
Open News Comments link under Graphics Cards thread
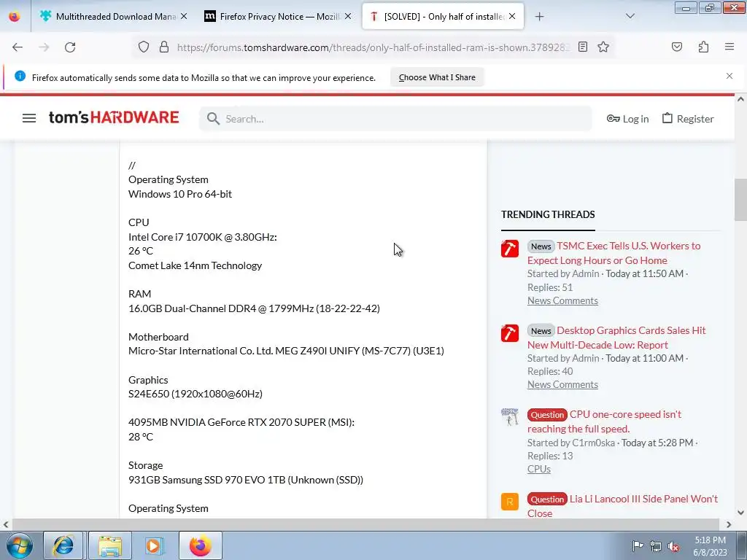pyautogui.click(x=562, y=384)
